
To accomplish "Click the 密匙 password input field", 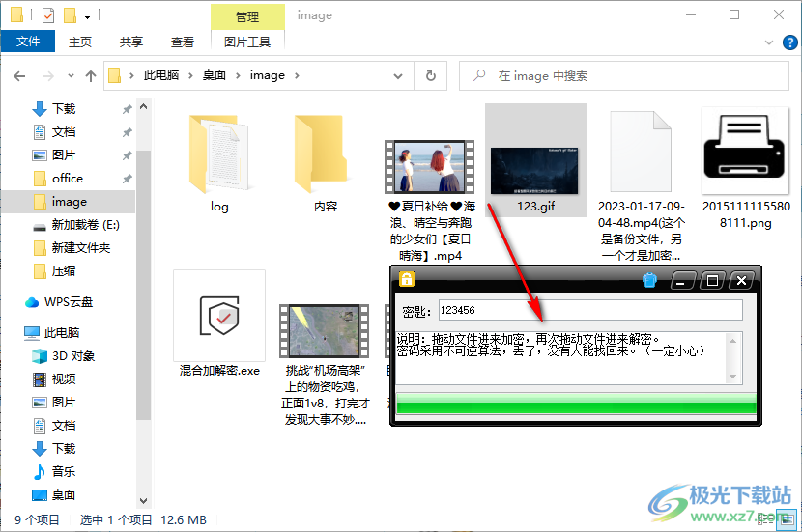I will click(x=590, y=310).
